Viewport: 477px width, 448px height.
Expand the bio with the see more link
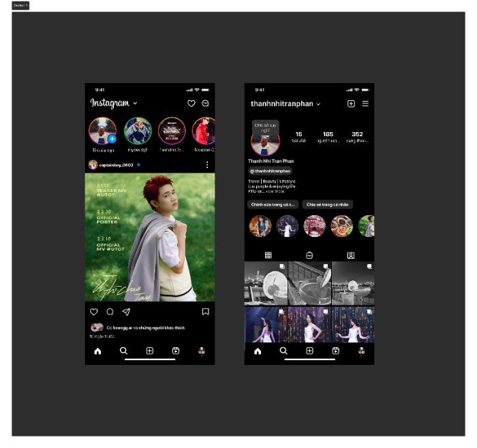pyautogui.click(x=275, y=191)
